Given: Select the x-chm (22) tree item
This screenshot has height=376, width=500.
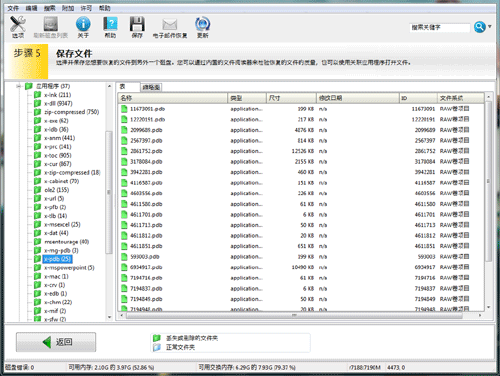Looking at the screenshot, I should click(58, 303).
